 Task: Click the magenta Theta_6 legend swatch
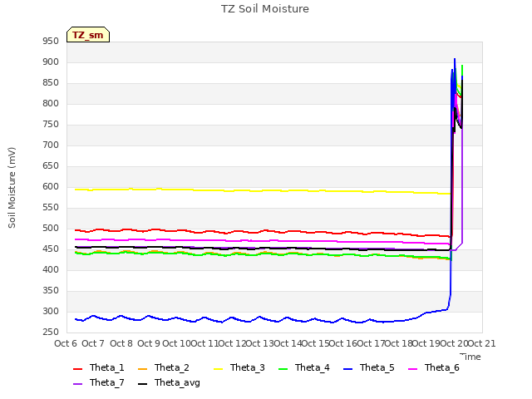(412, 369)
